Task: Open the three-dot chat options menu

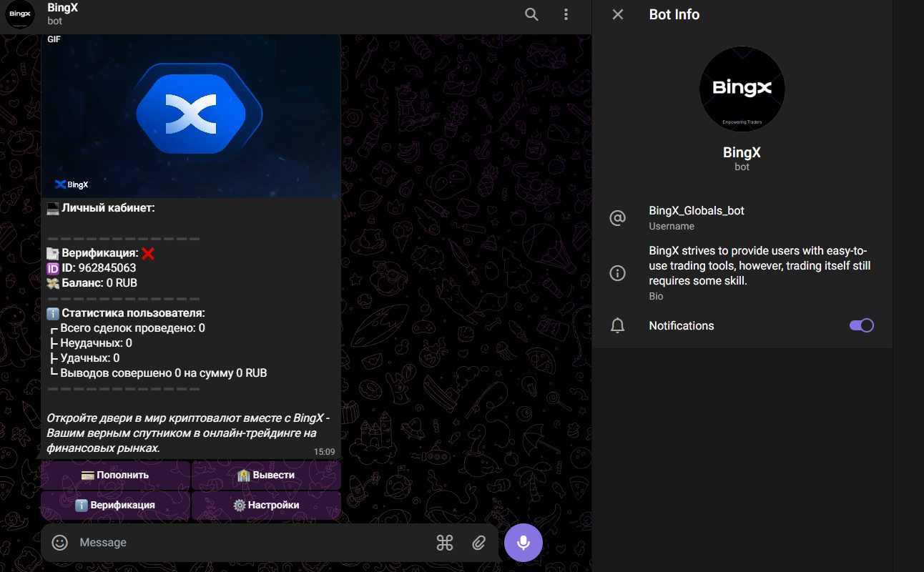Action: point(566,14)
